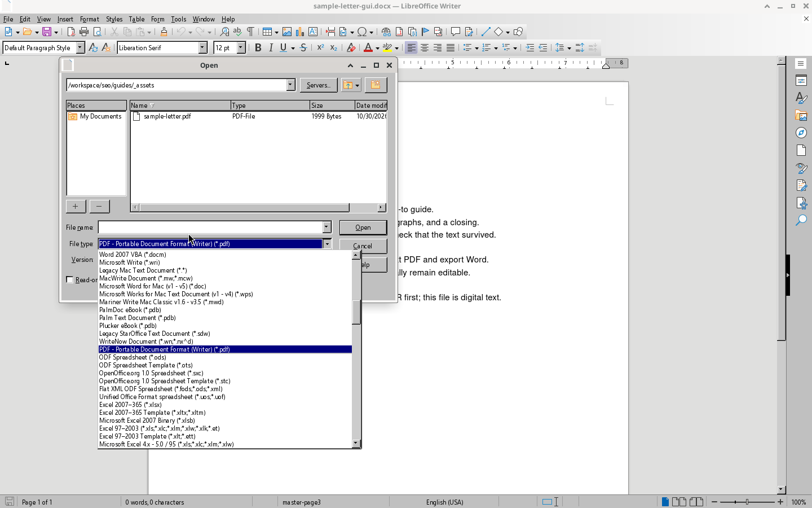Click the Create New Folder icon in Open dialog
The image size is (812, 508).
point(375,85)
